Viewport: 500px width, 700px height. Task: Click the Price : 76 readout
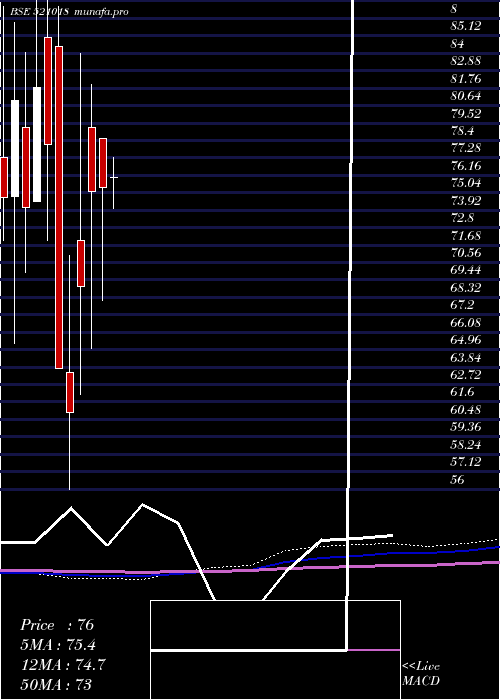tap(57, 625)
